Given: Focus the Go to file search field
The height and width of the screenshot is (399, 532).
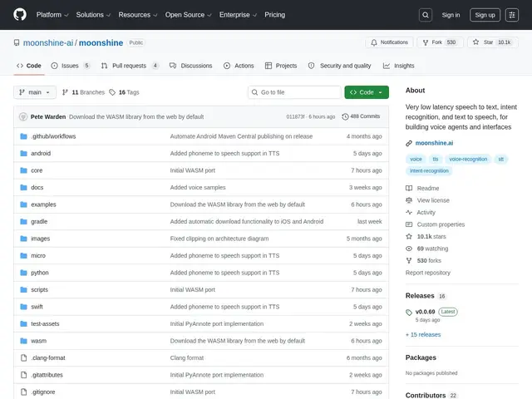Looking at the screenshot, I should [294, 92].
